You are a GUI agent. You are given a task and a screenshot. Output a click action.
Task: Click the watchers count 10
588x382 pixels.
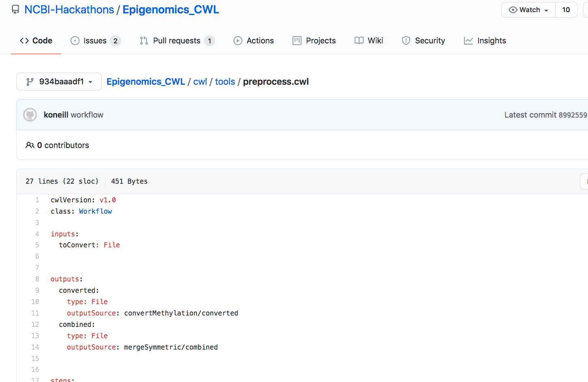pos(566,10)
